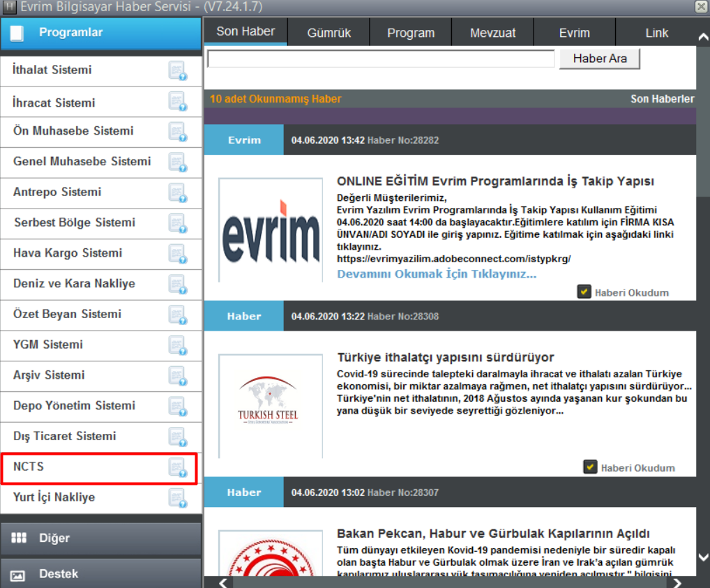Select the Link tab
Viewport: 710px width, 588px height.
tap(656, 33)
